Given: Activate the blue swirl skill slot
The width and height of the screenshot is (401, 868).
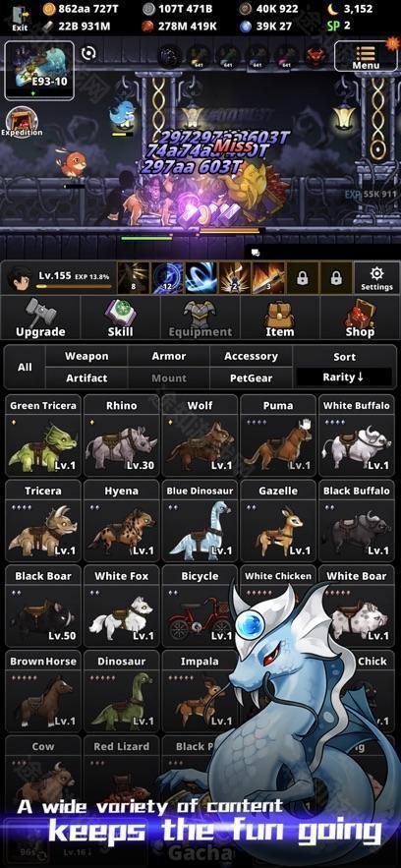Looking at the screenshot, I should (x=200, y=278).
